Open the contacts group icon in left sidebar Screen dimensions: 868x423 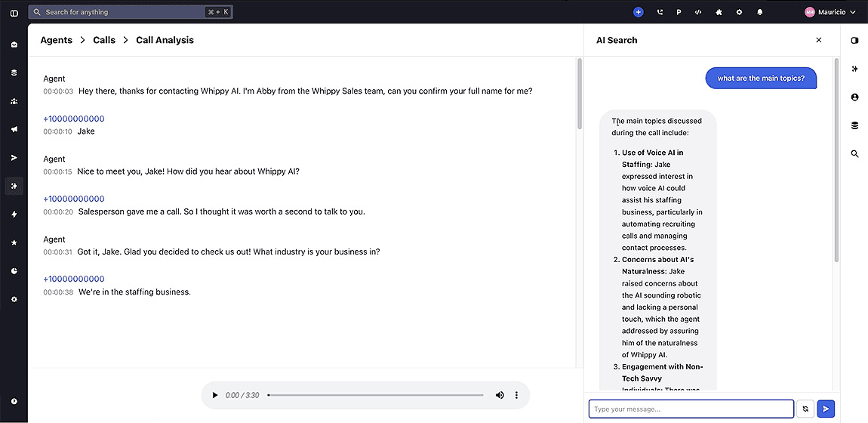(14, 101)
